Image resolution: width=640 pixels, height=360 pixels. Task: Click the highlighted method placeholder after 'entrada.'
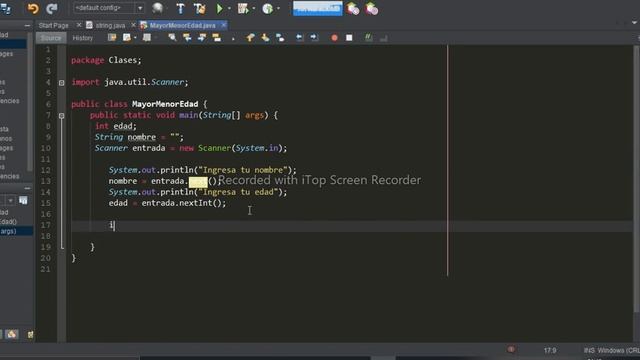[198, 181]
